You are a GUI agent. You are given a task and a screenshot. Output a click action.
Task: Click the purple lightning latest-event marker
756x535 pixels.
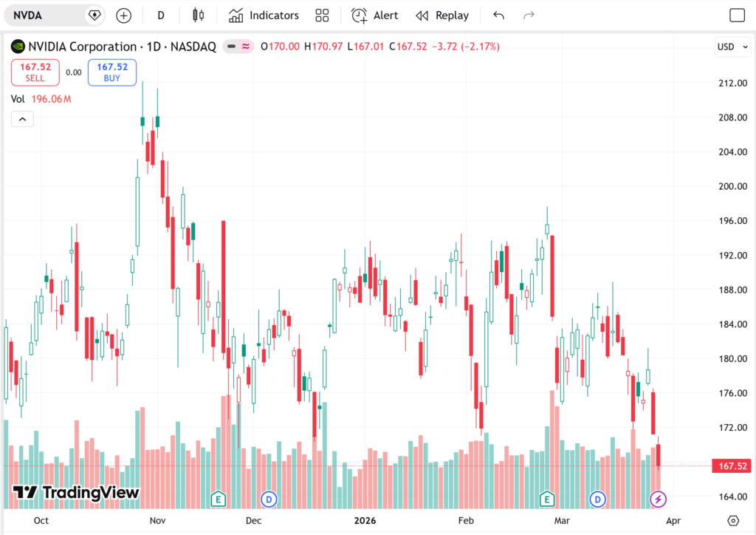pos(657,500)
